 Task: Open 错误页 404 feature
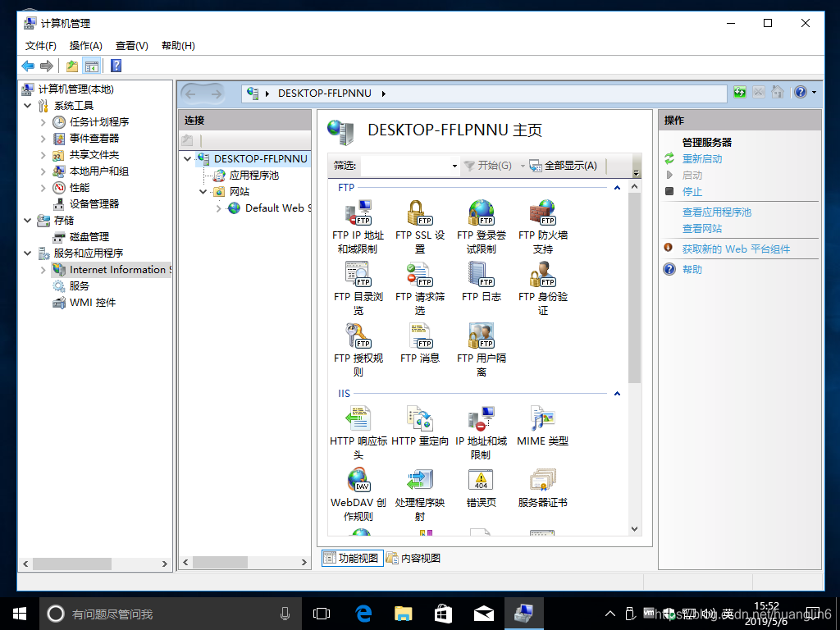[481, 488]
